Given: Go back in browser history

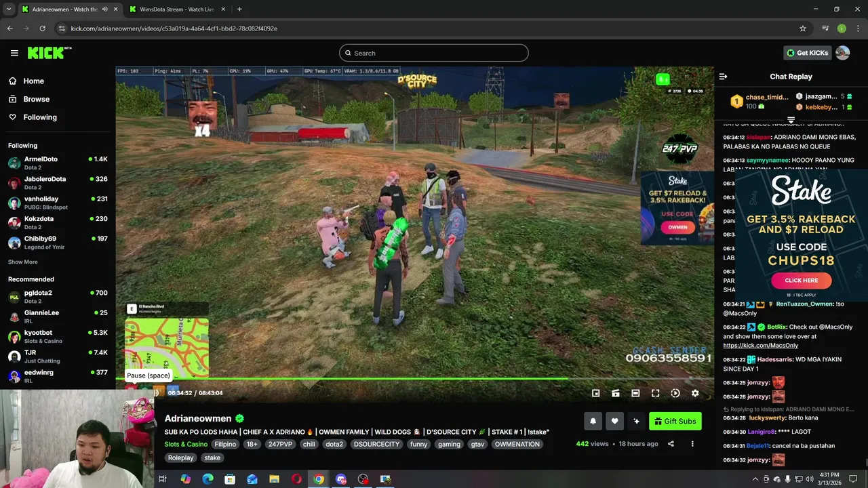Looking at the screenshot, I should click(9, 28).
